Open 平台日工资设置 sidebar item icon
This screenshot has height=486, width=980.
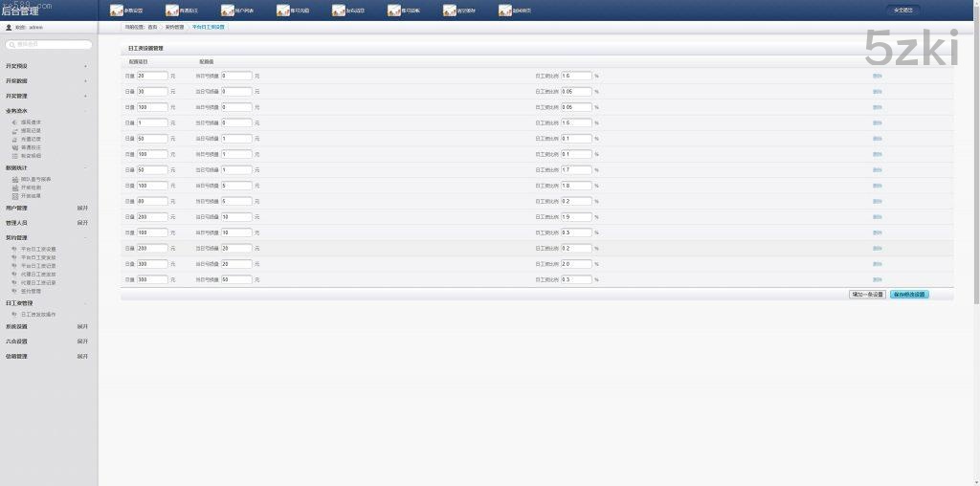click(14, 249)
